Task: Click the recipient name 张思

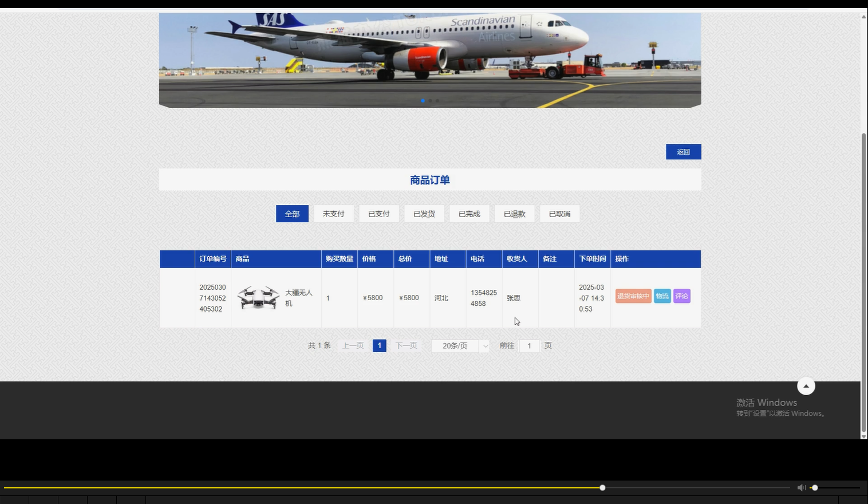Action: pos(513,298)
